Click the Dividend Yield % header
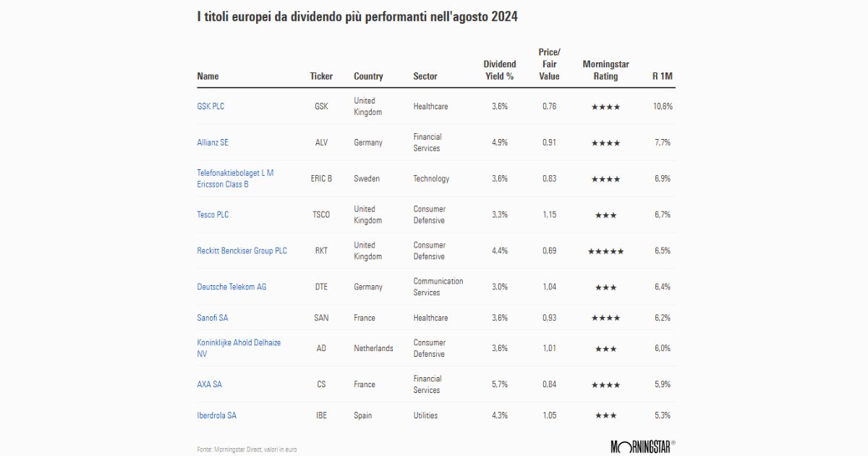The image size is (868, 456). 500,70
